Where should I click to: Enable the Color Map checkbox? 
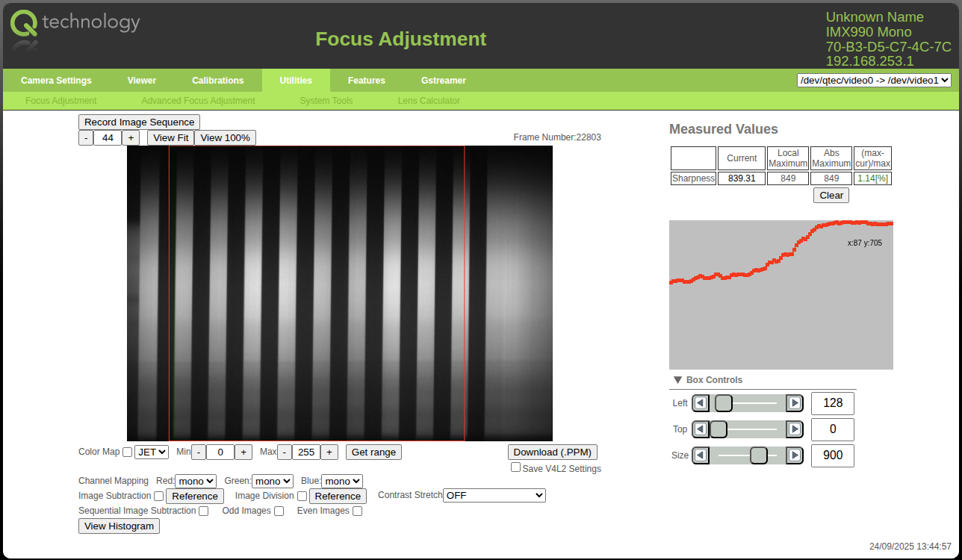[128, 452]
